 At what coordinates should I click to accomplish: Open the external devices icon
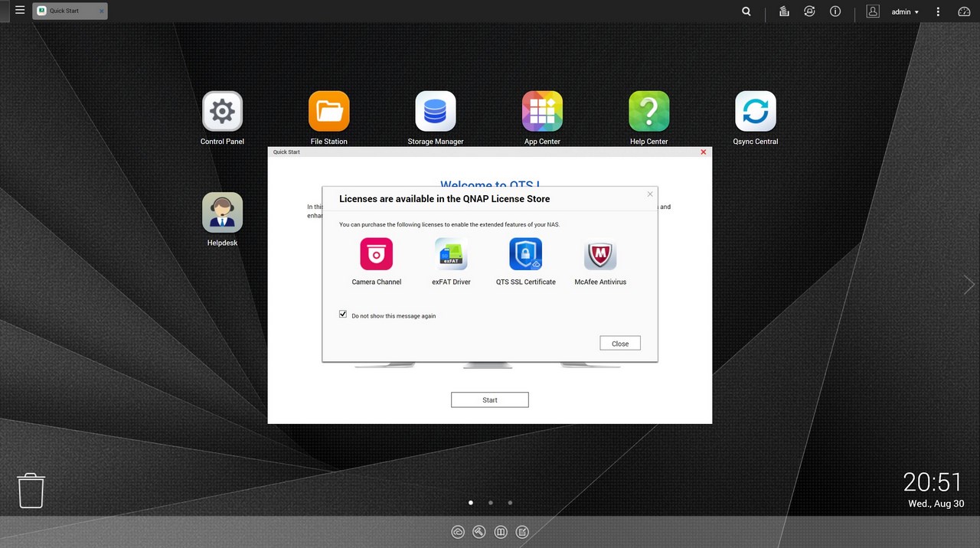(809, 11)
